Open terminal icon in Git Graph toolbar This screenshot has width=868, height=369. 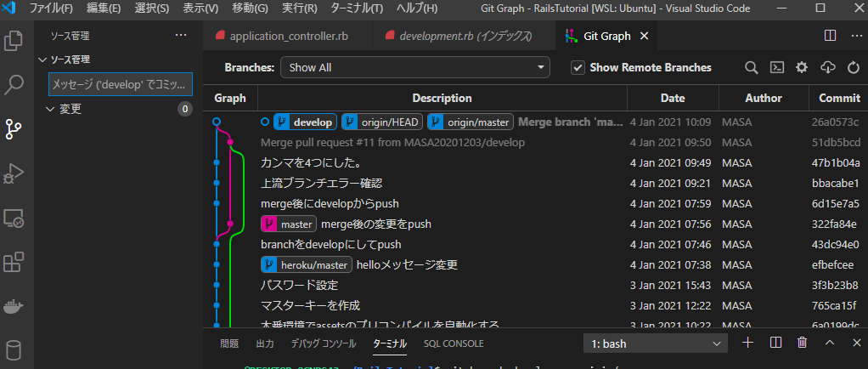pyautogui.click(x=776, y=68)
